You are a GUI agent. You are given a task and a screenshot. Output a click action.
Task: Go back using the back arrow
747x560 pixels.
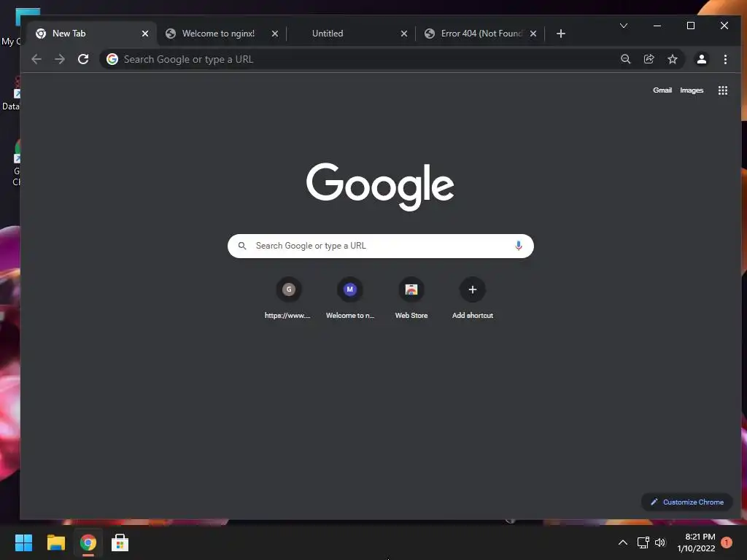point(36,59)
